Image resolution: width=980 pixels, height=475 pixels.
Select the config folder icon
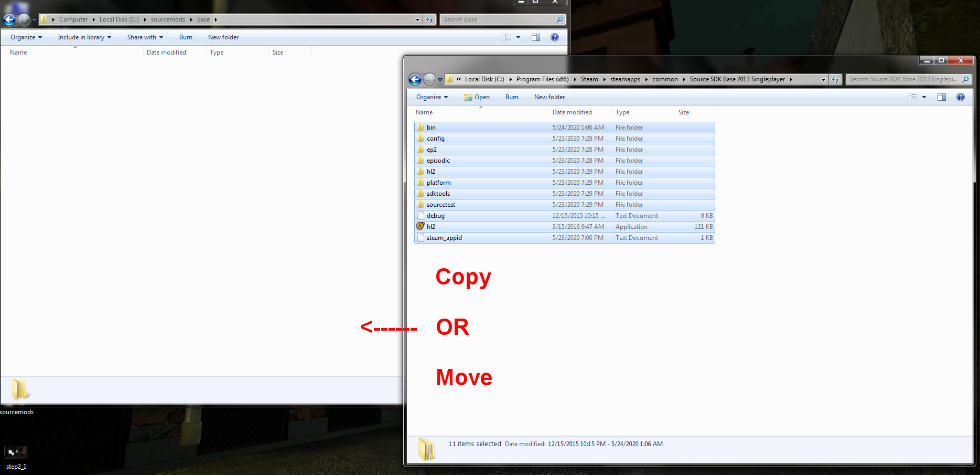pyautogui.click(x=421, y=139)
